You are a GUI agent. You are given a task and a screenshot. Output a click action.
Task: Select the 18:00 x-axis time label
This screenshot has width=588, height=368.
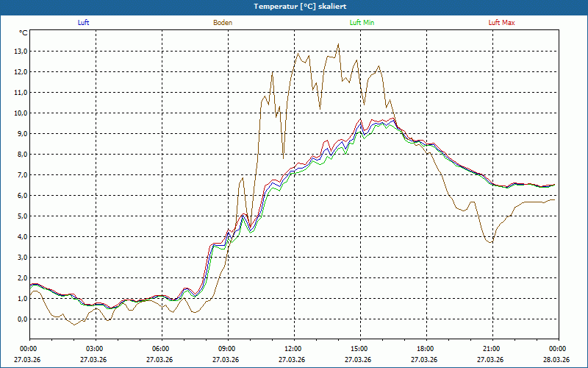pyautogui.click(x=425, y=349)
